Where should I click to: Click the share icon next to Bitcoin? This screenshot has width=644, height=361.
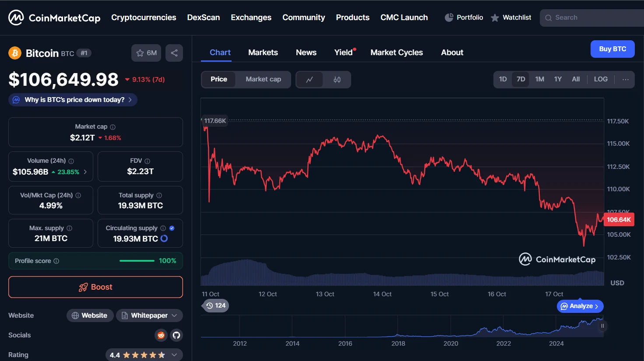click(x=174, y=53)
